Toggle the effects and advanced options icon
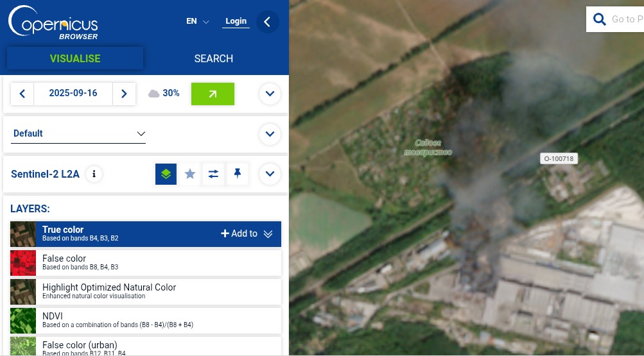 coord(213,174)
